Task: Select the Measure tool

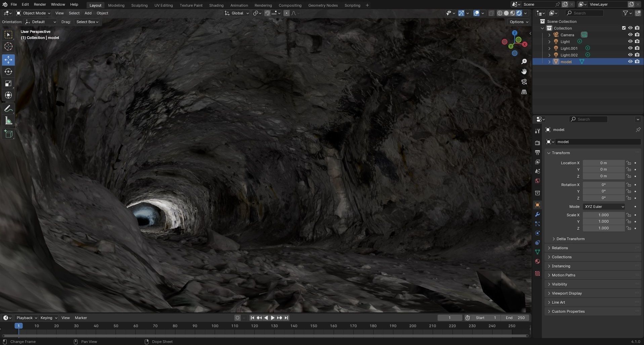Action: point(8,120)
